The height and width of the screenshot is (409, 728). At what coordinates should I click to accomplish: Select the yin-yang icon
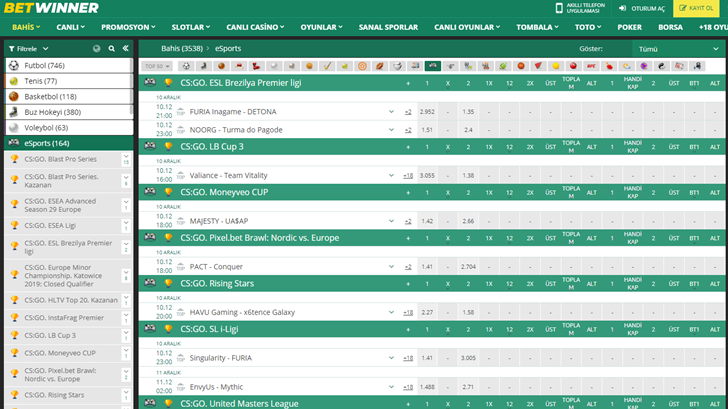[662, 66]
